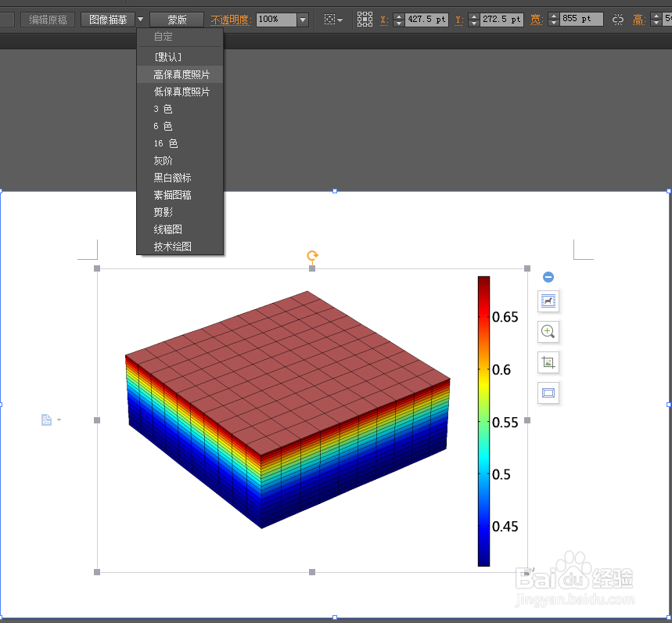
Task: Click the 编辑原稿 button
Action: 48,20
